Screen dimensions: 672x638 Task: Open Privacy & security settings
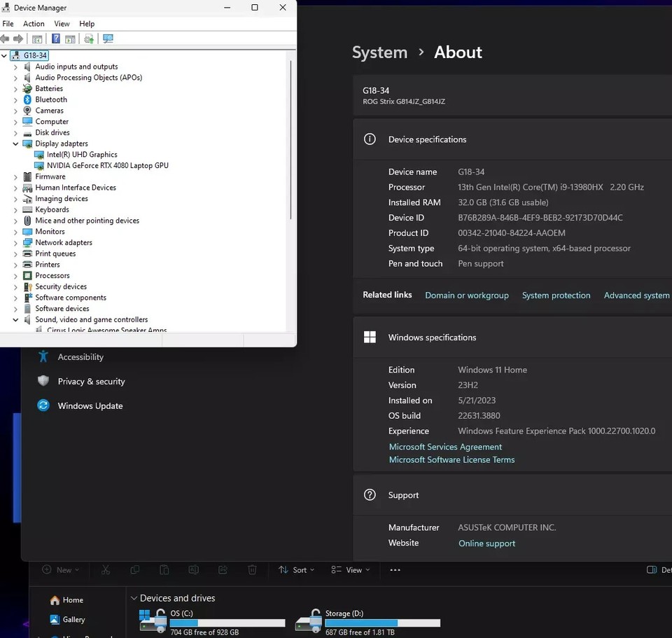coord(91,382)
